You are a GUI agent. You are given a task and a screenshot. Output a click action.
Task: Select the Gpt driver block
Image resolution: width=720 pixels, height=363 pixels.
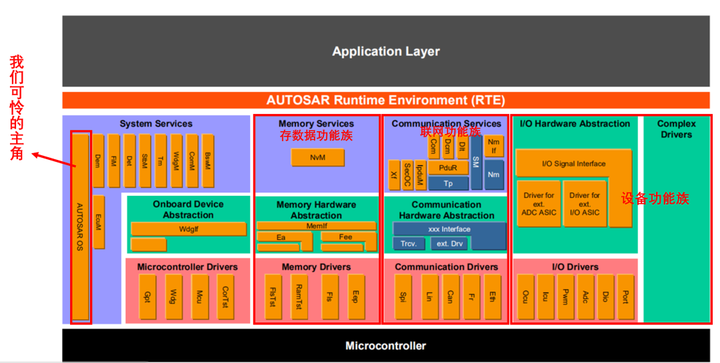pyautogui.click(x=147, y=296)
